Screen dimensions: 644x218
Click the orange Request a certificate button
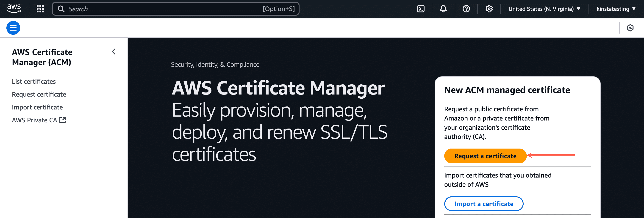tap(485, 156)
